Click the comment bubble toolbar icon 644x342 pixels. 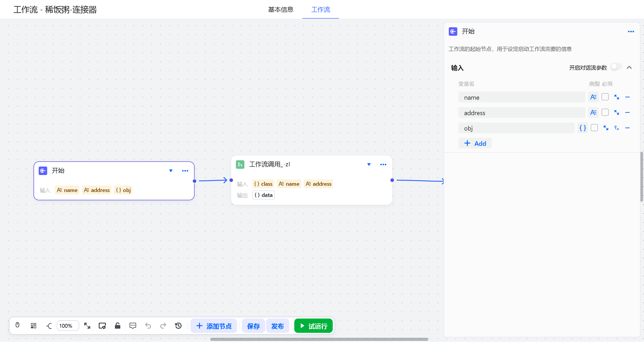coord(133,326)
